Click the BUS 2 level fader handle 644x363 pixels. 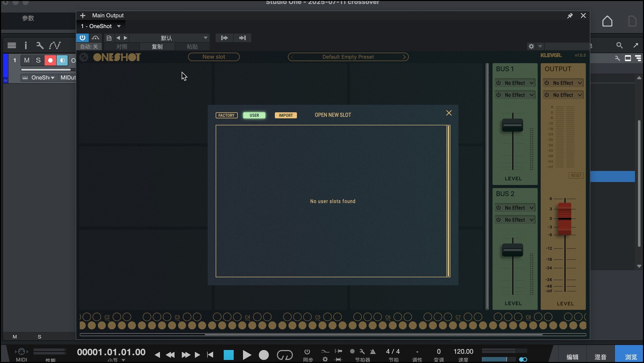click(x=513, y=250)
